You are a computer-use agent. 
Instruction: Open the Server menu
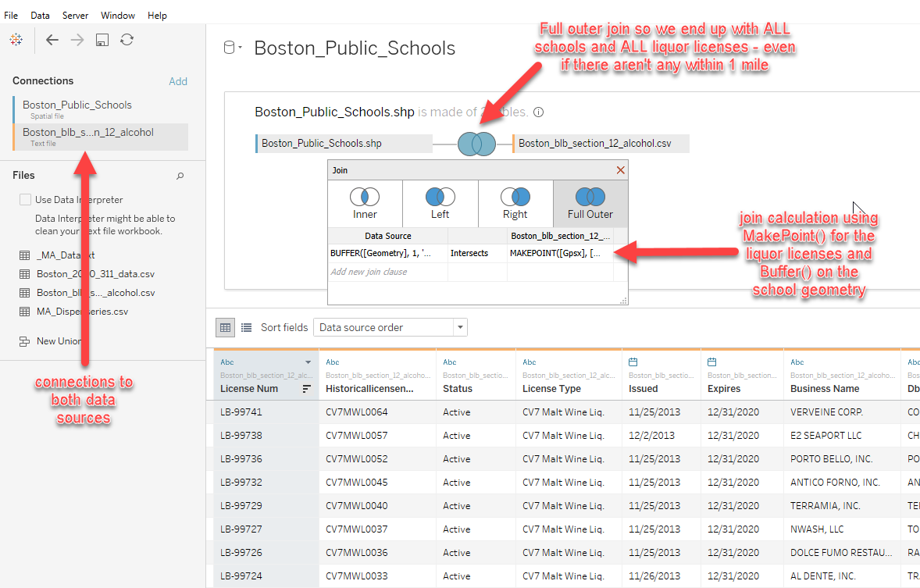coord(75,15)
